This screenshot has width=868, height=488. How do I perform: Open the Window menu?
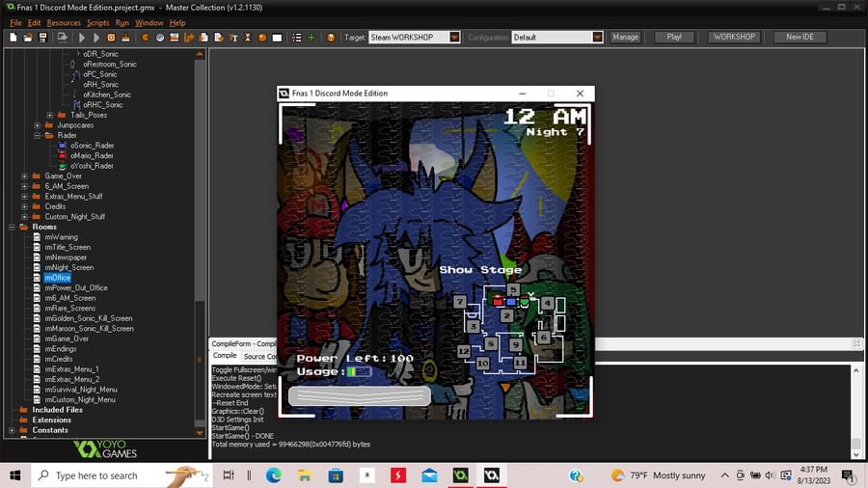[x=149, y=23]
